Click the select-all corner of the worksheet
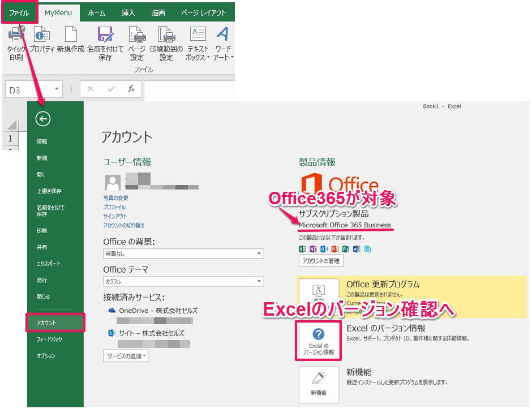Viewport: 532px width, 409px height. [11, 124]
